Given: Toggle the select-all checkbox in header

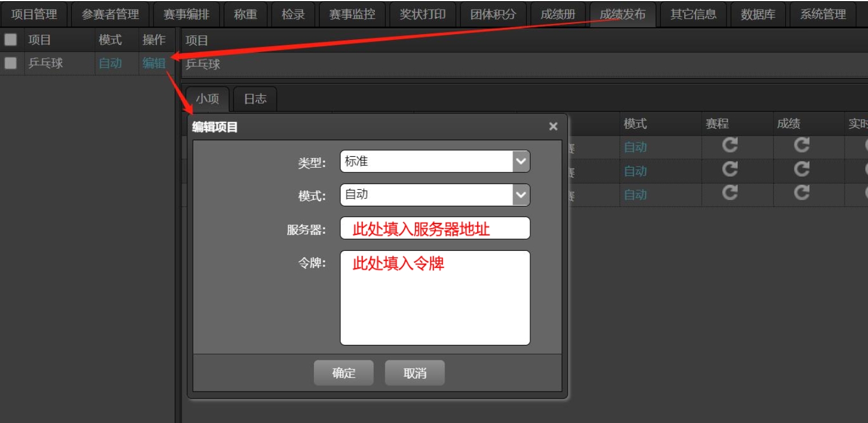Looking at the screenshot, I should click(x=10, y=39).
